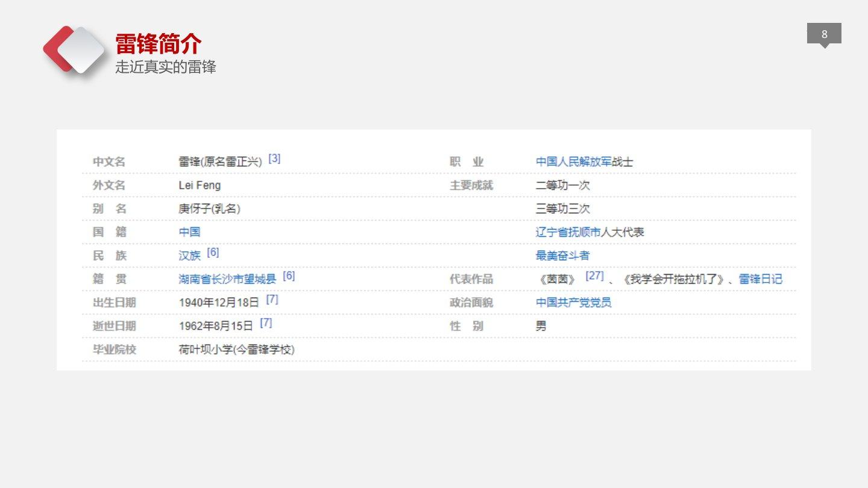Screen dimensions: 868x488
Task: Select the 雷锋简介 slide title
Action: (x=159, y=44)
